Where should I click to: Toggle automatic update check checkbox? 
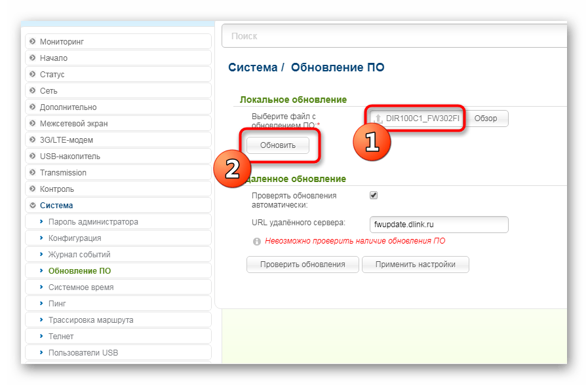click(374, 195)
